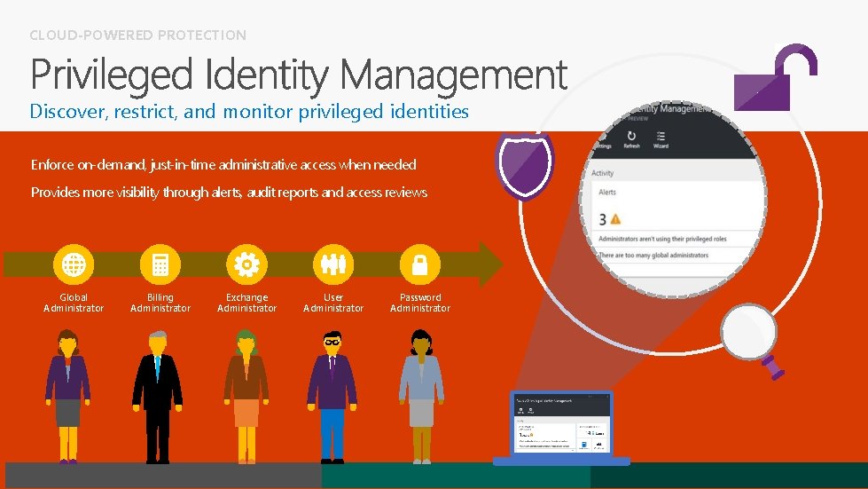
Task: Click the User Administrator people icon
Action: pos(333,264)
